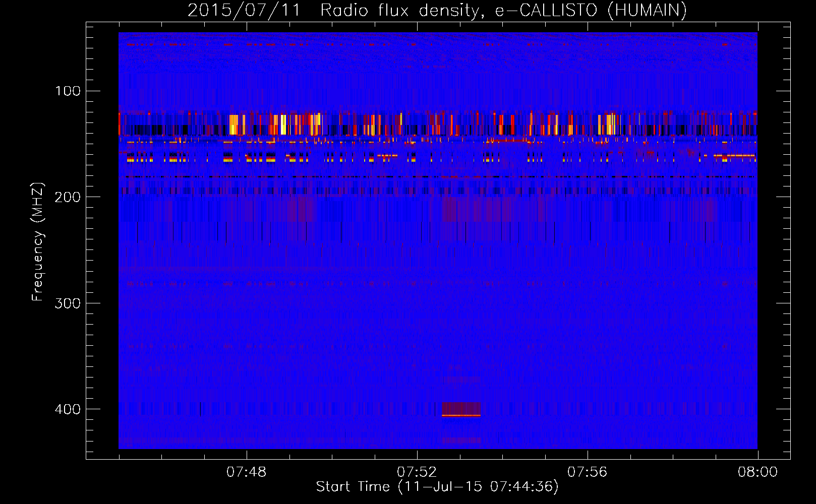Click the 07:56 time tick label
This screenshot has width=816, height=504.
[588, 472]
